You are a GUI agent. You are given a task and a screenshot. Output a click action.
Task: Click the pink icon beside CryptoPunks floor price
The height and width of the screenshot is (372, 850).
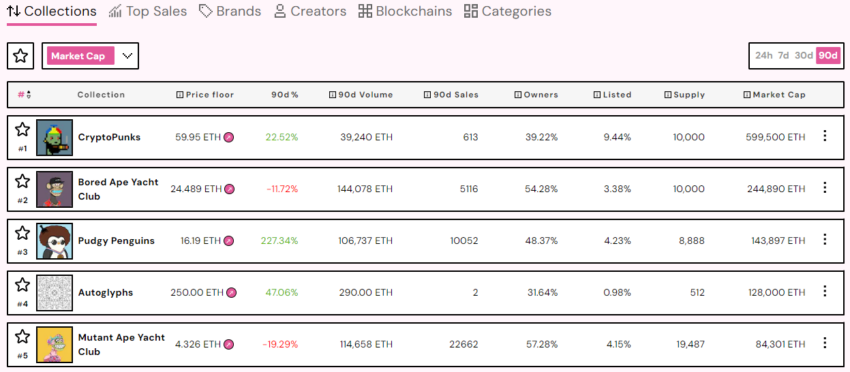[x=229, y=137]
